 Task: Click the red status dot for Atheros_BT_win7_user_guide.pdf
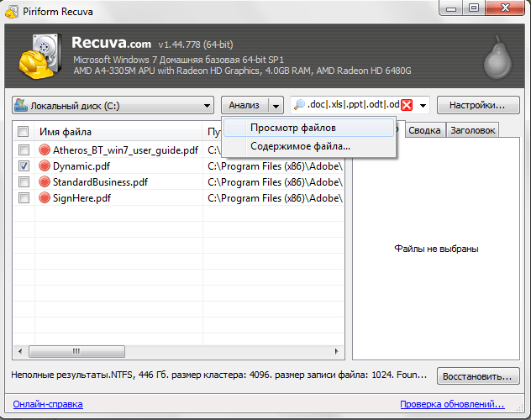[45, 150]
